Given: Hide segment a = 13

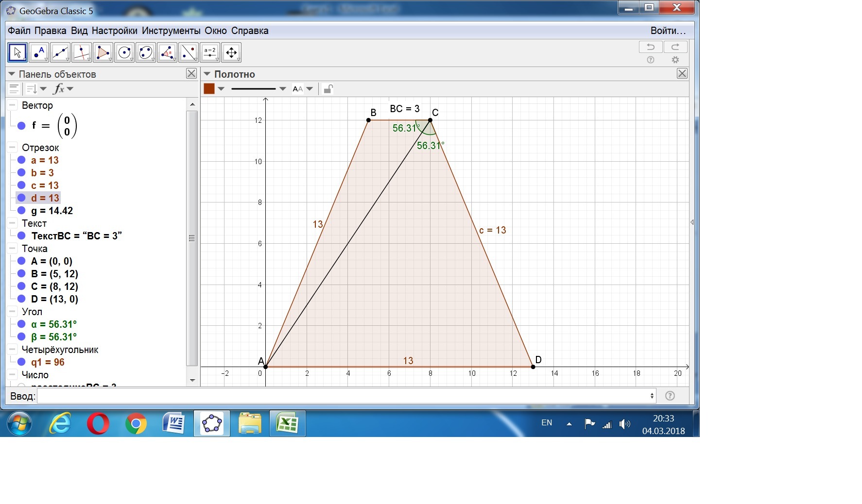Looking at the screenshot, I should coord(21,160).
